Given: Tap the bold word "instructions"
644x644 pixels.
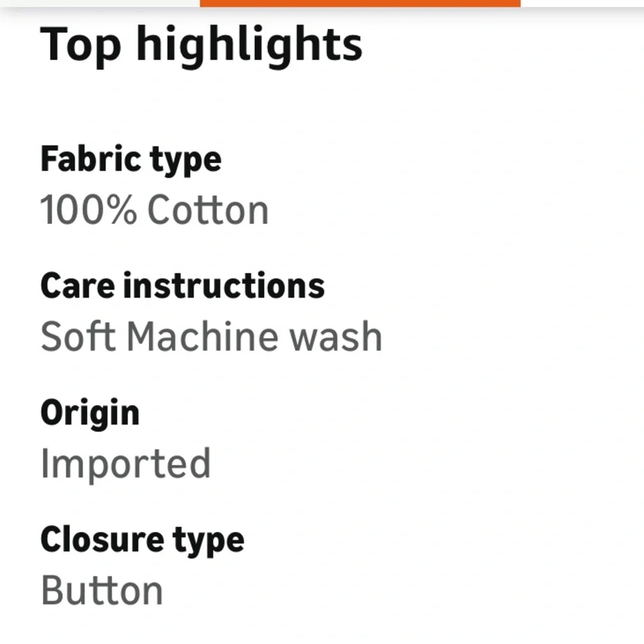Looking at the screenshot, I should (223, 285).
